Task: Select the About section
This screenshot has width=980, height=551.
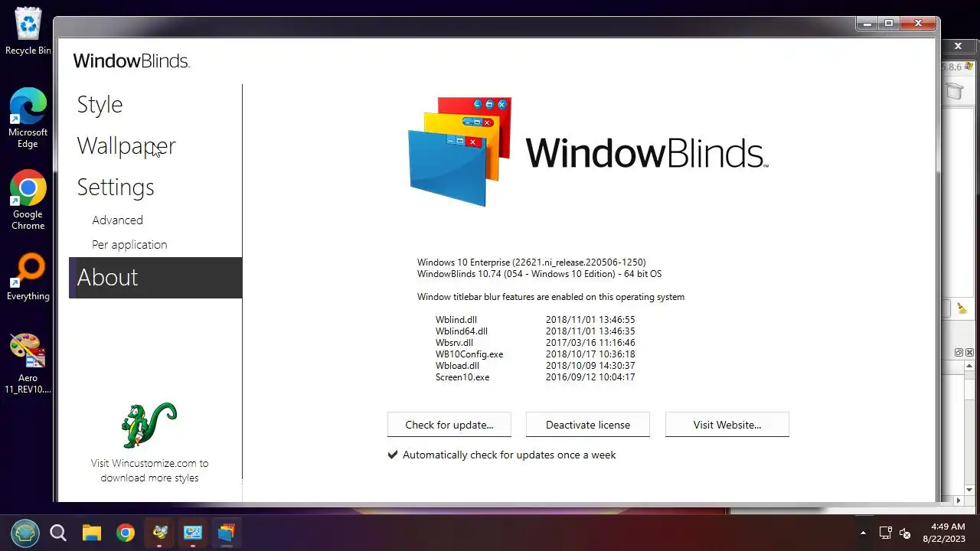Action: 155,278
